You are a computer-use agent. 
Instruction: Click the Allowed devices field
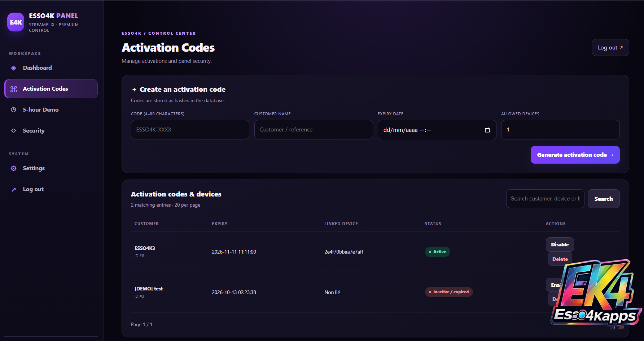pos(560,130)
